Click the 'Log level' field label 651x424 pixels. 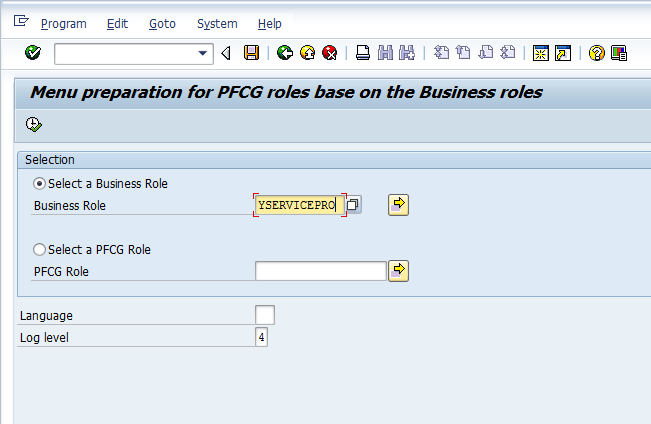44,338
